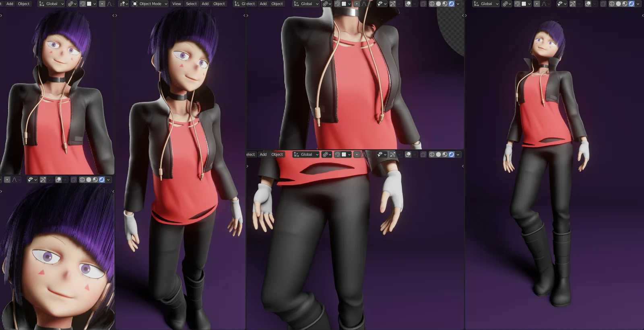Toggle overlays in legs viewport header

point(408,154)
